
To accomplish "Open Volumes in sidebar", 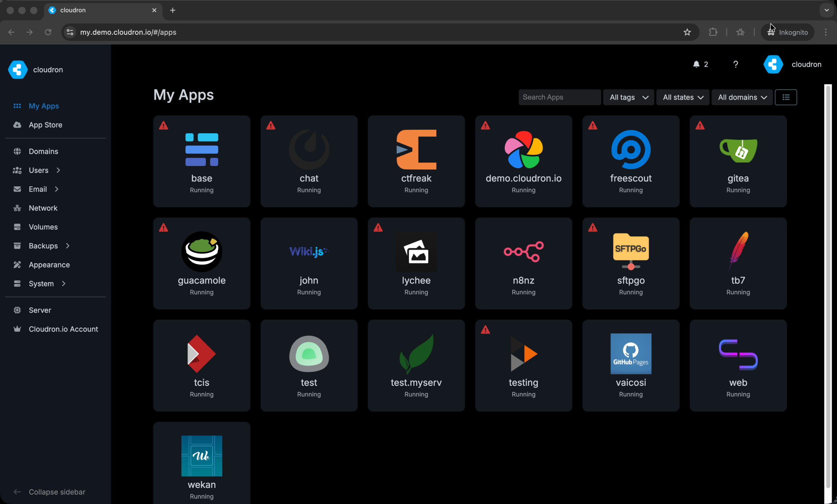I will (43, 227).
